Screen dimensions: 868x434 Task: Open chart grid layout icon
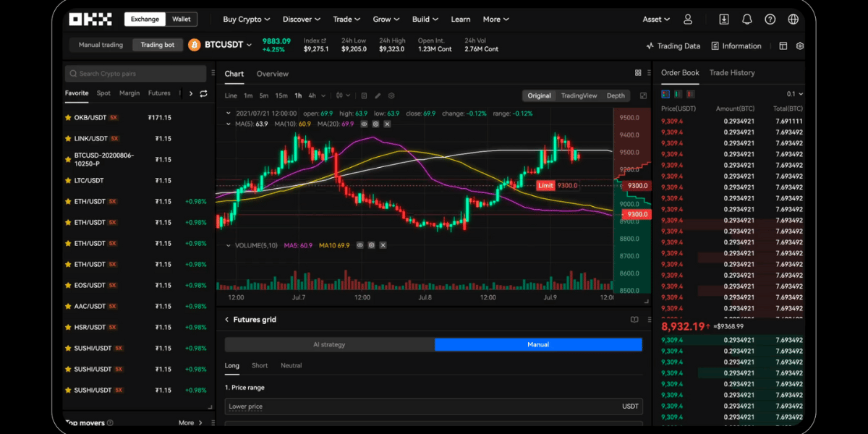(638, 73)
